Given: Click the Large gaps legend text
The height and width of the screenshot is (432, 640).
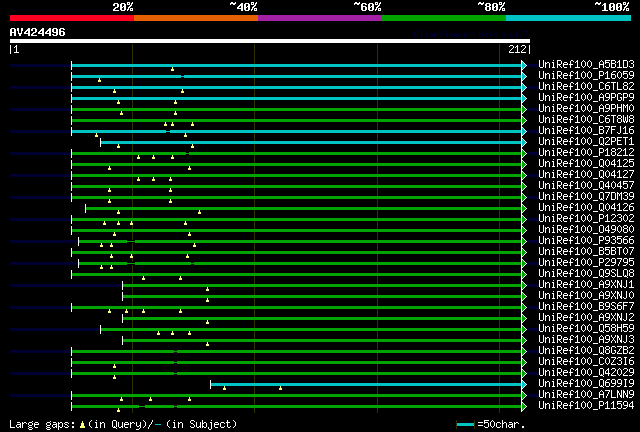Looking at the screenshot, I should pyautogui.click(x=123, y=424).
